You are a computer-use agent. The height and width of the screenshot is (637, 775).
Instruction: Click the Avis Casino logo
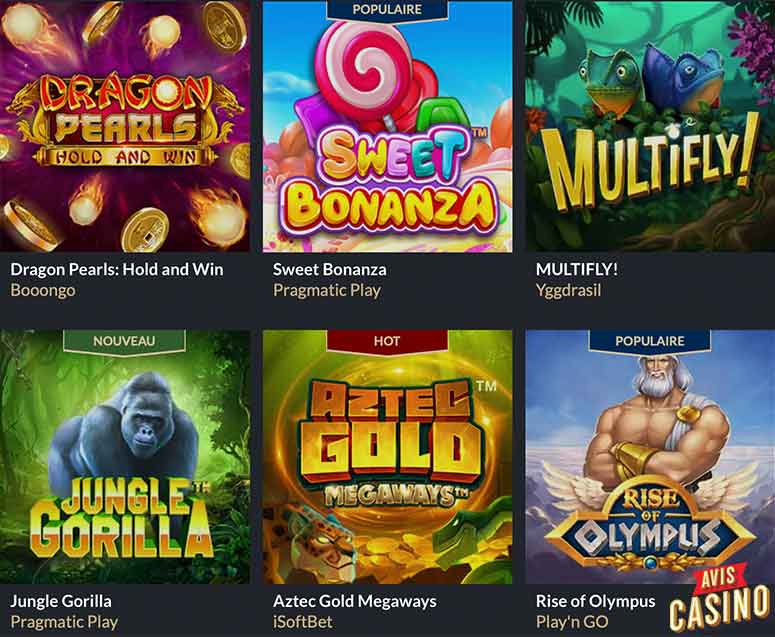click(720, 599)
